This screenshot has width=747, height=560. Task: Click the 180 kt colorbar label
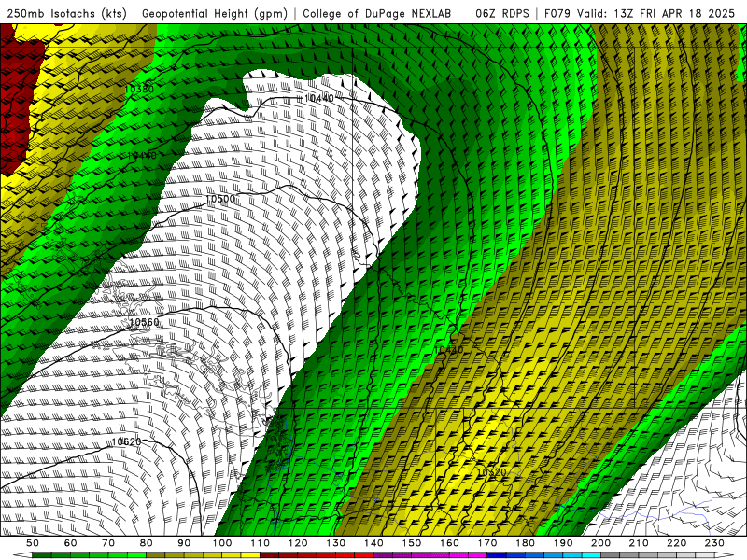pos(526,543)
